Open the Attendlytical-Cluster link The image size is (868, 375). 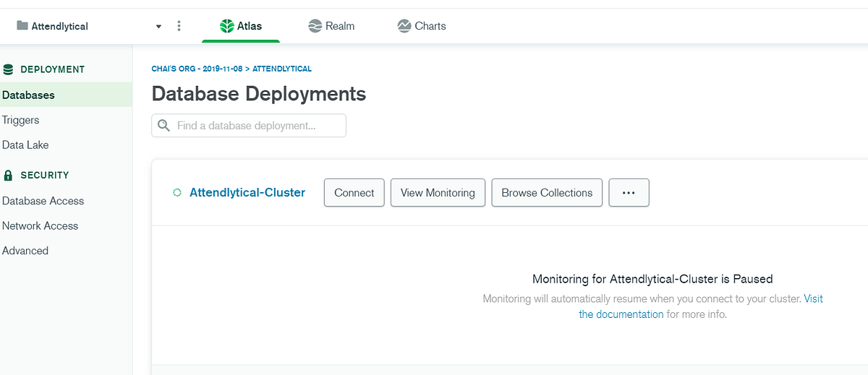247,193
